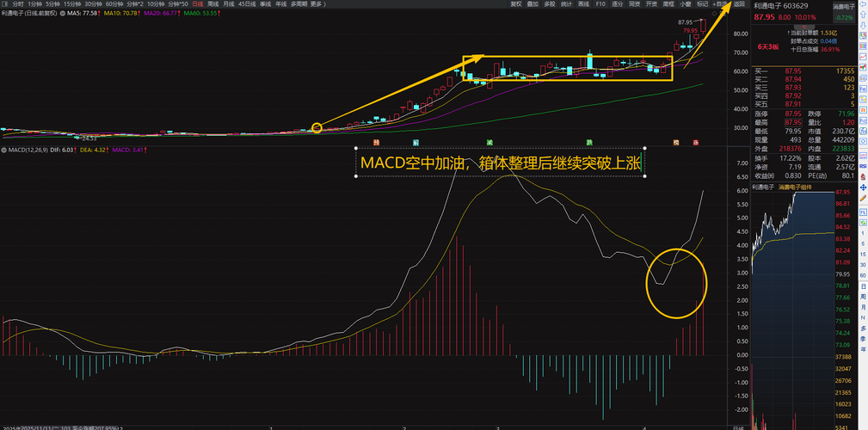
Task: Click the 标记 mark button
Action: click(703, 4)
